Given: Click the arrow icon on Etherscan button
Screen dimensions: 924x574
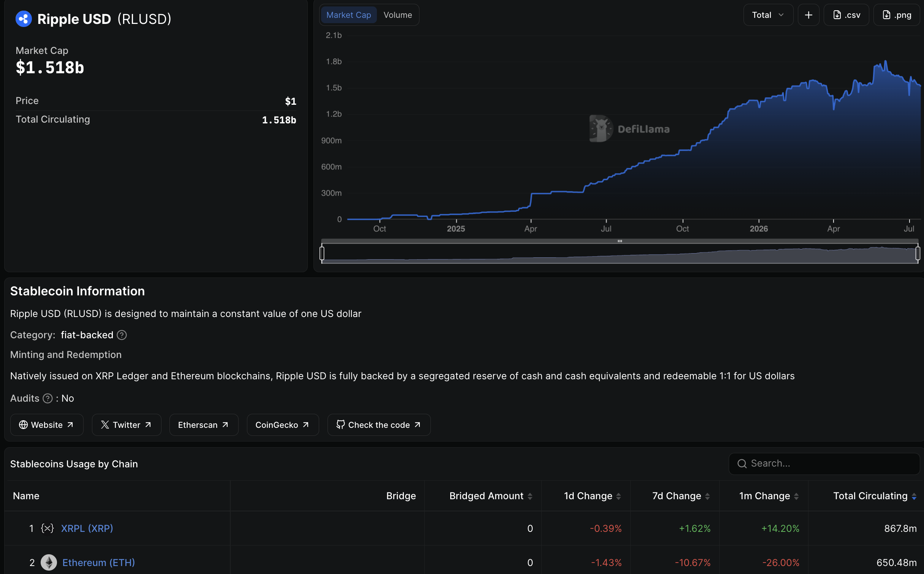Looking at the screenshot, I should pyautogui.click(x=225, y=425).
